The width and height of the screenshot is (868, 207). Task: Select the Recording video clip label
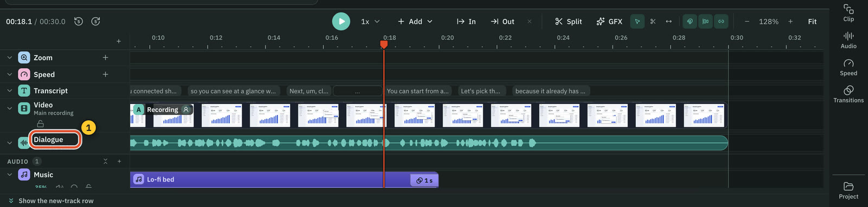[162, 109]
